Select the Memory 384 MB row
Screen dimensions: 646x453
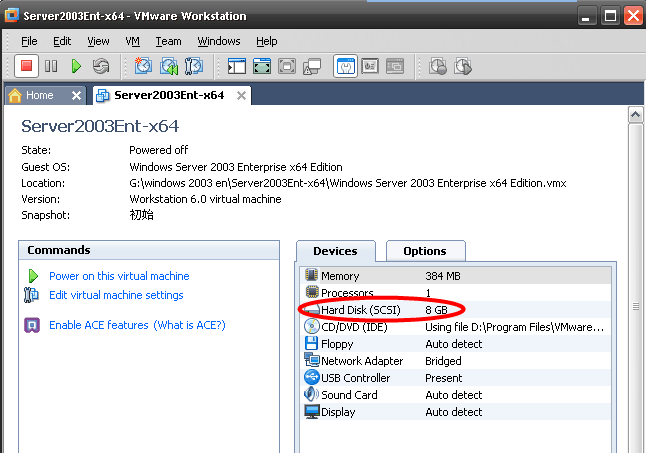pyautogui.click(x=455, y=276)
